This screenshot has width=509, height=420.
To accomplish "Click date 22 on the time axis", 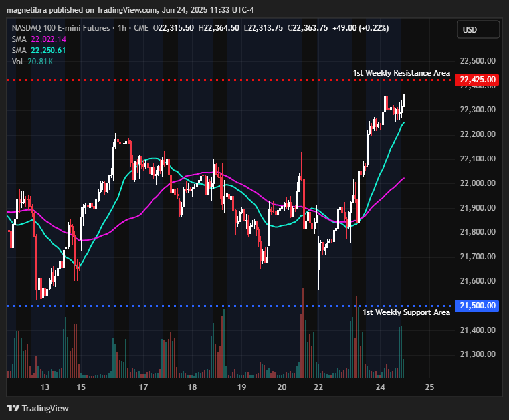I will pos(318,387).
